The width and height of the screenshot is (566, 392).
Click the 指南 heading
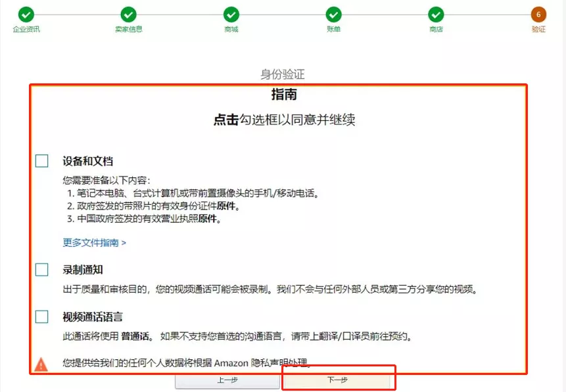pos(284,94)
